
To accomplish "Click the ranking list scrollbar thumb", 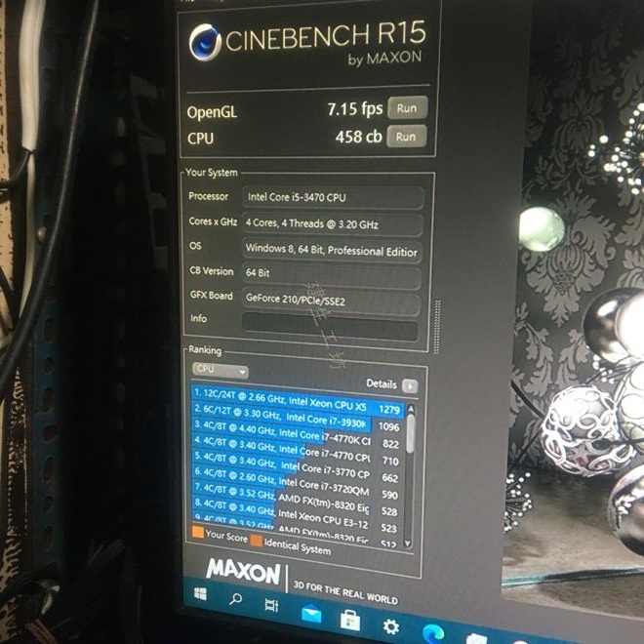I will point(410,433).
